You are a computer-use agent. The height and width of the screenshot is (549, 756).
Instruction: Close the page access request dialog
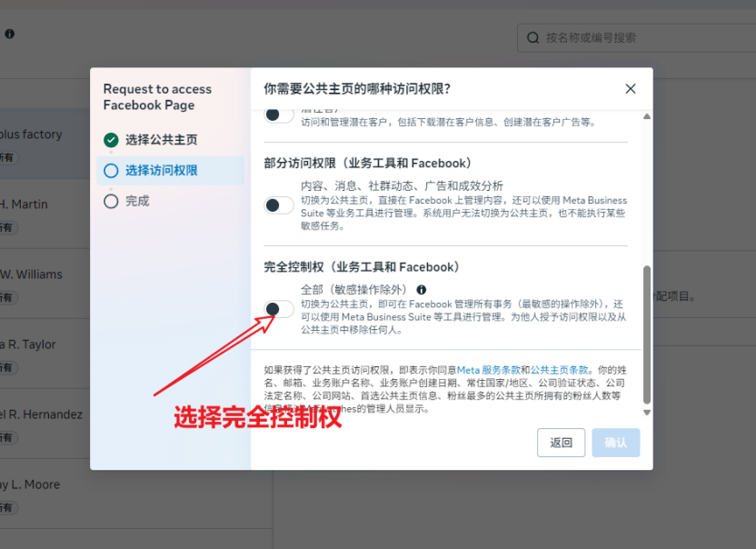pos(631,89)
